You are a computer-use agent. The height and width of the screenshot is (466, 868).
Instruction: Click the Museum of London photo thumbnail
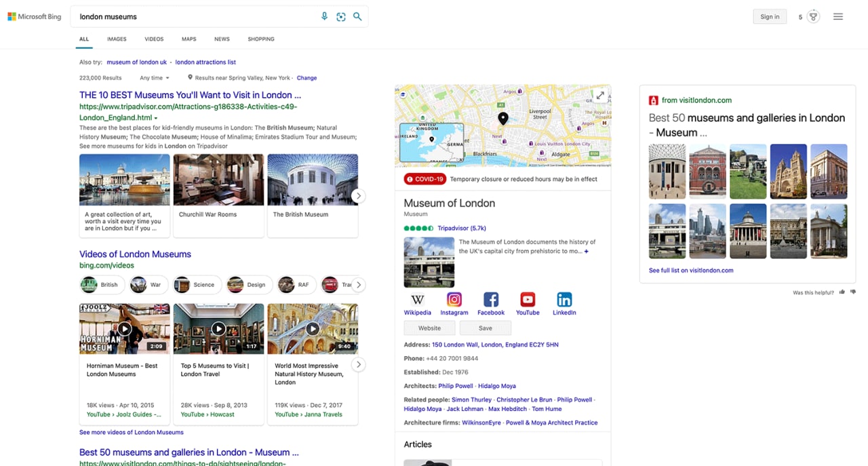(429, 262)
